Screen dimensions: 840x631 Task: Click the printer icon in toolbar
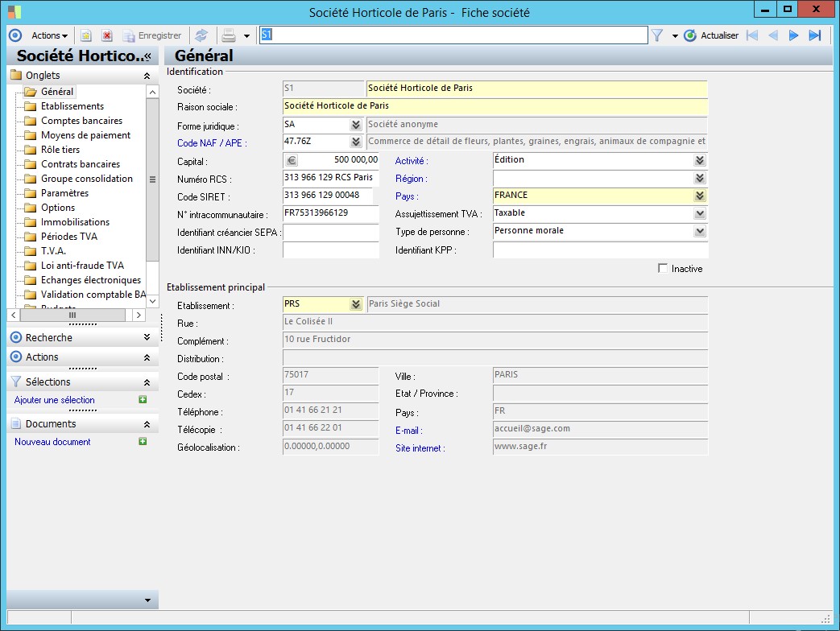coord(229,35)
